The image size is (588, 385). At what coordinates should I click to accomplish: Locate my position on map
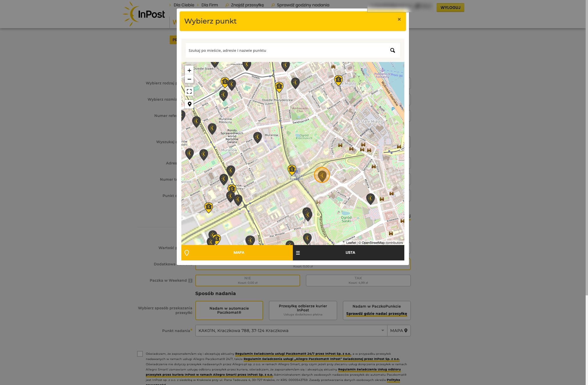[189, 104]
